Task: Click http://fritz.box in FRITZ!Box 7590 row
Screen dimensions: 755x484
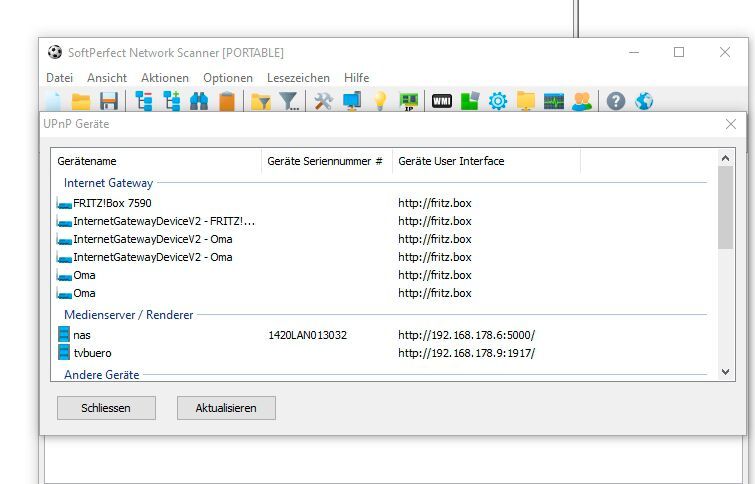Action: (435, 203)
